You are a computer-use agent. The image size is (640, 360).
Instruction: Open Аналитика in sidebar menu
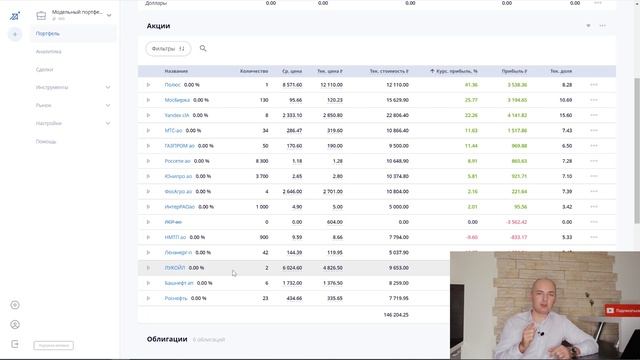click(49, 51)
